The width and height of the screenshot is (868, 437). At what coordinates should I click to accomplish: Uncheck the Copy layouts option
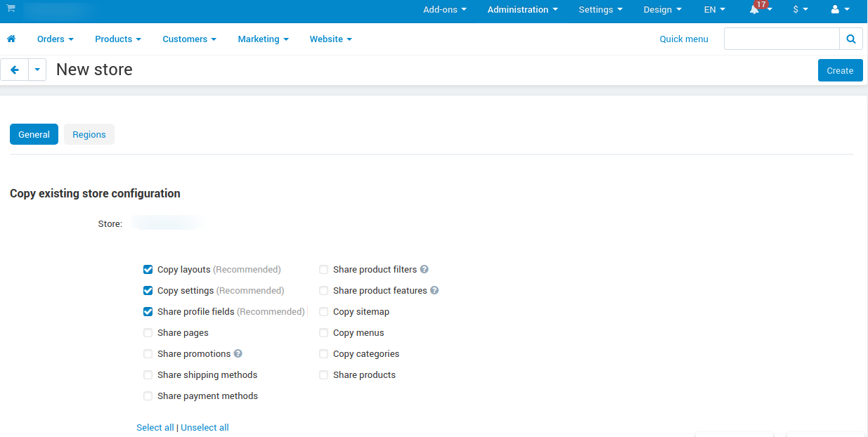[148, 269]
